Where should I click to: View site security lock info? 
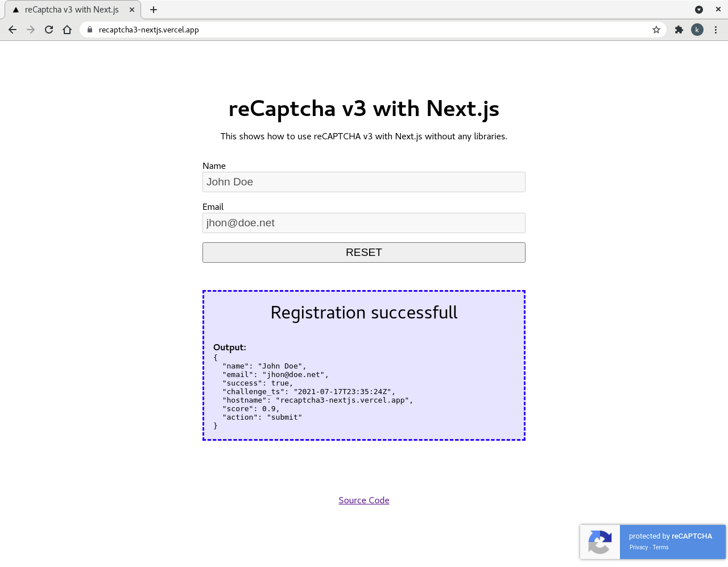pos(89,30)
